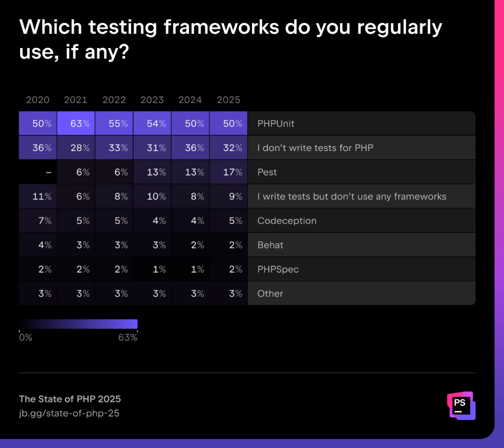Viewport: 504px width, 448px height.
Task: Select the 63% PHPUnit 2021 cell
Action: coord(76,124)
